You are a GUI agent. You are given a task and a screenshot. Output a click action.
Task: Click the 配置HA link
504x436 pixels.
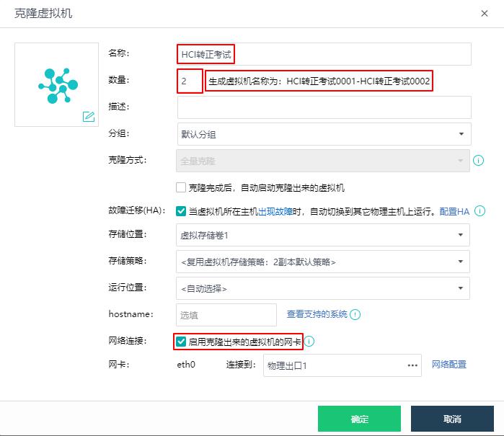pyautogui.click(x=454, y=211)
